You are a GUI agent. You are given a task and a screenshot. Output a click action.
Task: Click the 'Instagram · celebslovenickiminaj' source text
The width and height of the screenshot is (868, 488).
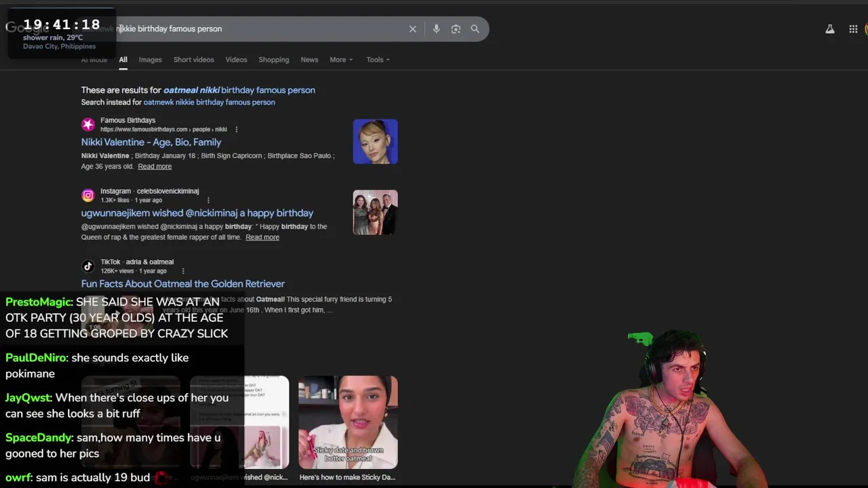tap(149, 191)
